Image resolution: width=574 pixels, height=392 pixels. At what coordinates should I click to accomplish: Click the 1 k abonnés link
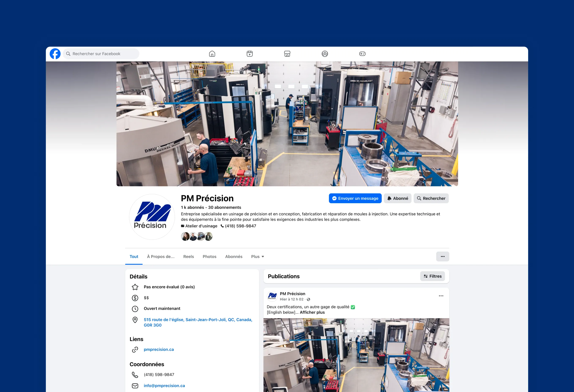192,207
